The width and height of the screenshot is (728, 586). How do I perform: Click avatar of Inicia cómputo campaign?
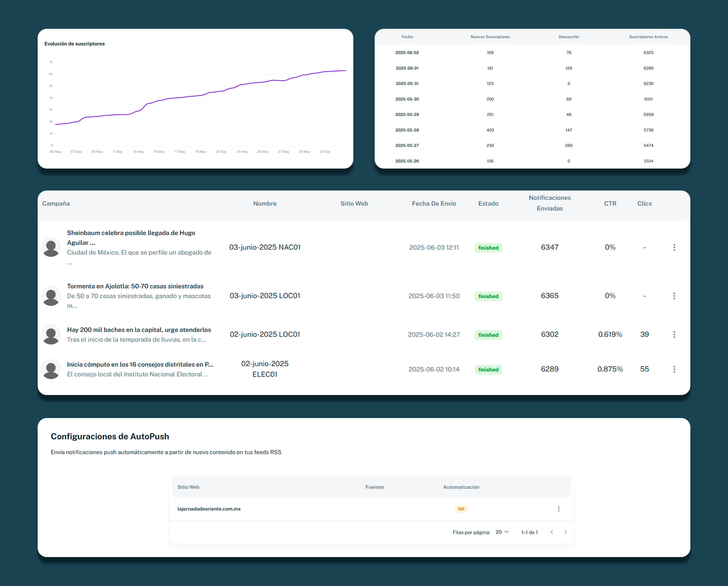tap(51, 369)
